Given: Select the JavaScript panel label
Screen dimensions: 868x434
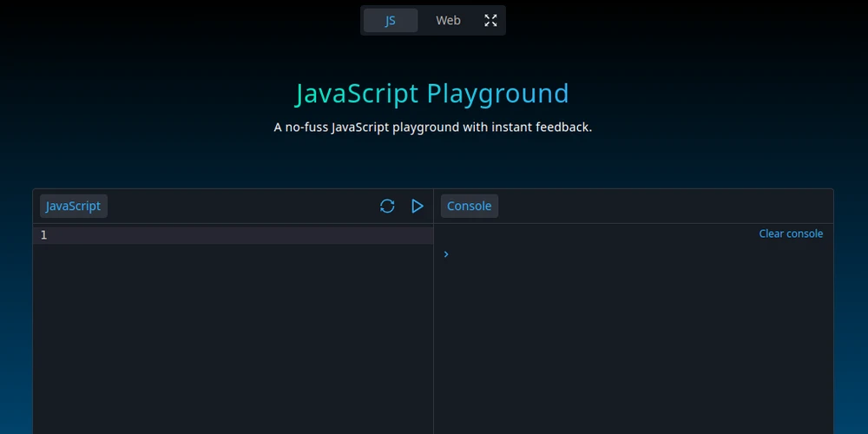Looking at the screenshot, I should click(x=74, y=206).
